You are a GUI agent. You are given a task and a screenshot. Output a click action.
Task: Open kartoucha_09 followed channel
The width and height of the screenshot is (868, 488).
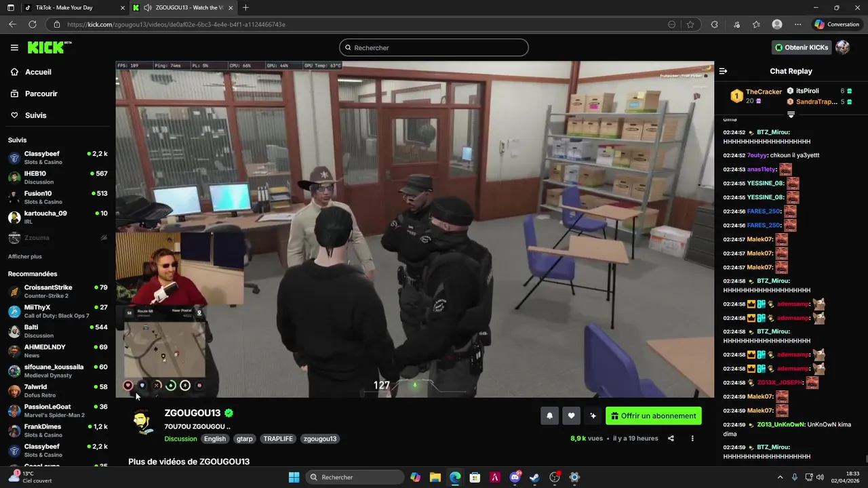58,218
